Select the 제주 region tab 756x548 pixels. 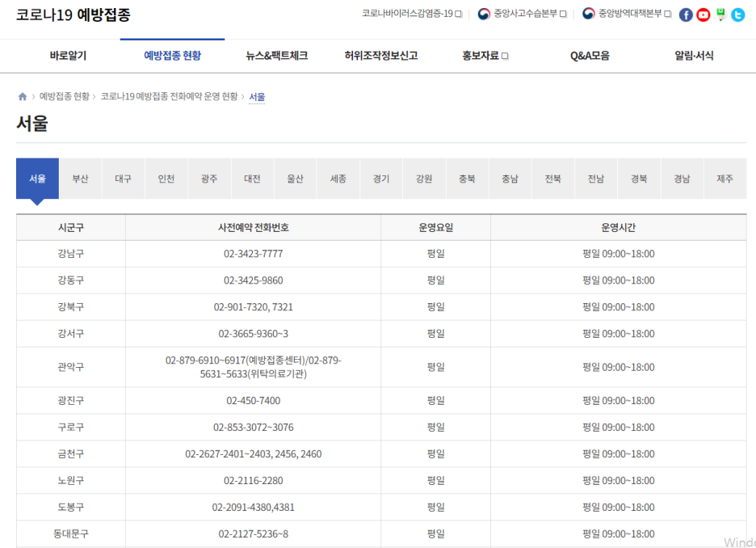point(725,179)
